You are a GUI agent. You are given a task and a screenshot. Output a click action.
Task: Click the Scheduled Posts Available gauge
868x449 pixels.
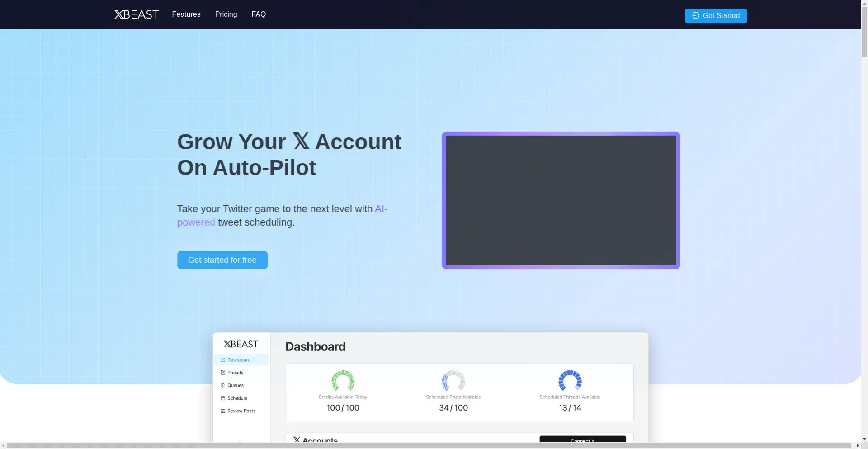[x=453, y=381]
